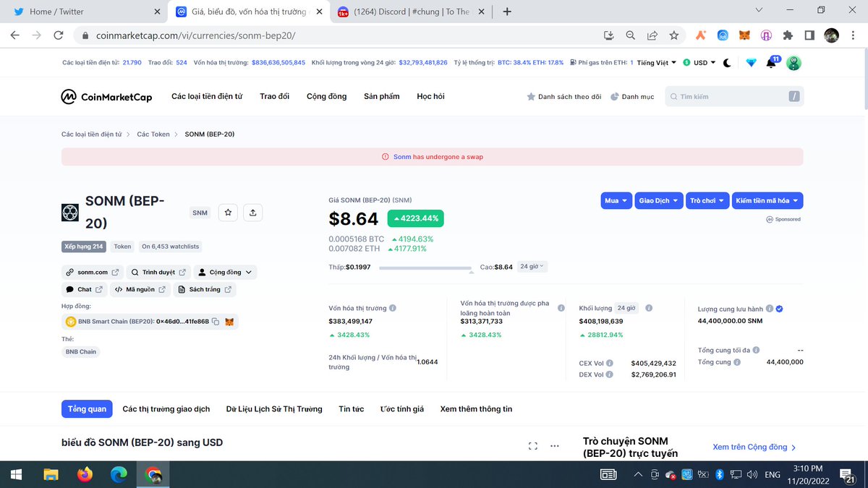868x488 pixels.
Task: Expand the Kiếm tiền mã hóa dropdown
Action: click(767, 200)
